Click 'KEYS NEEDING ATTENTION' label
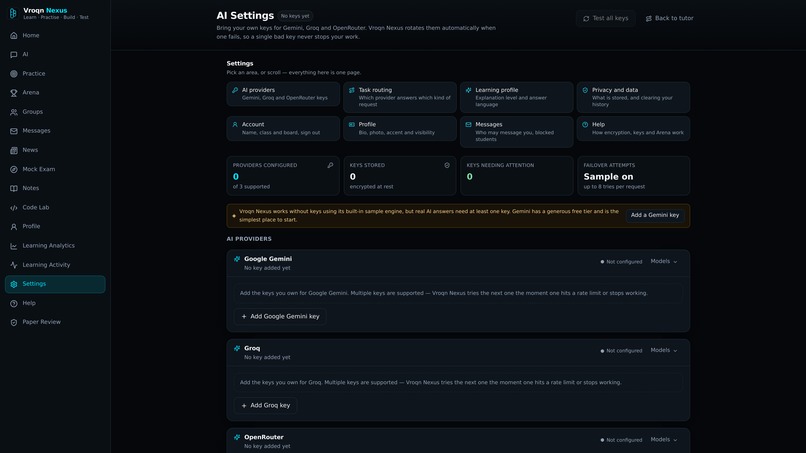Screen dimensions: 806x453 click(500, 166)
